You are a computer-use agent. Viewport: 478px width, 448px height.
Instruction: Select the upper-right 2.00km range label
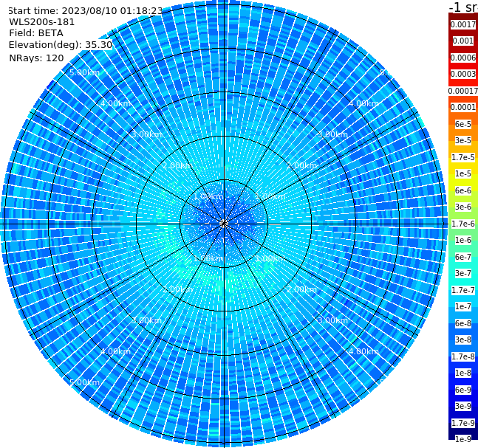[x=302, y=165]
